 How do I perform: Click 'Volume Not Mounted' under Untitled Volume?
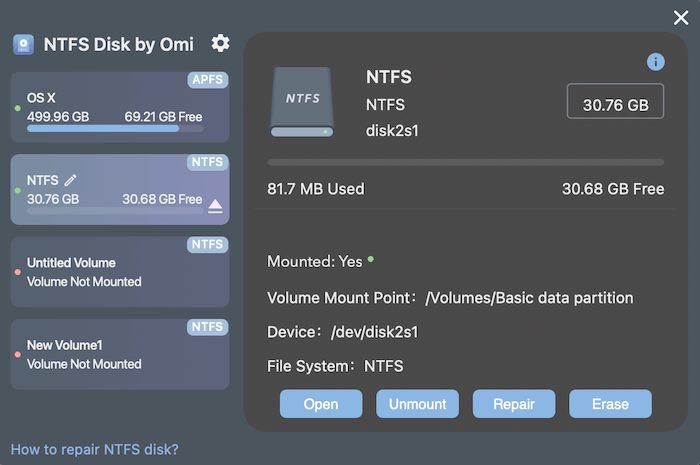click(84, 282)
